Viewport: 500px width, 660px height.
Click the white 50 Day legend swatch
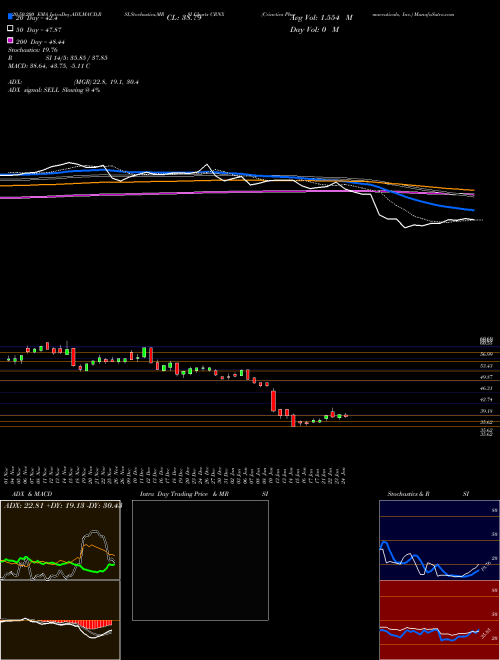coord(10,29)
